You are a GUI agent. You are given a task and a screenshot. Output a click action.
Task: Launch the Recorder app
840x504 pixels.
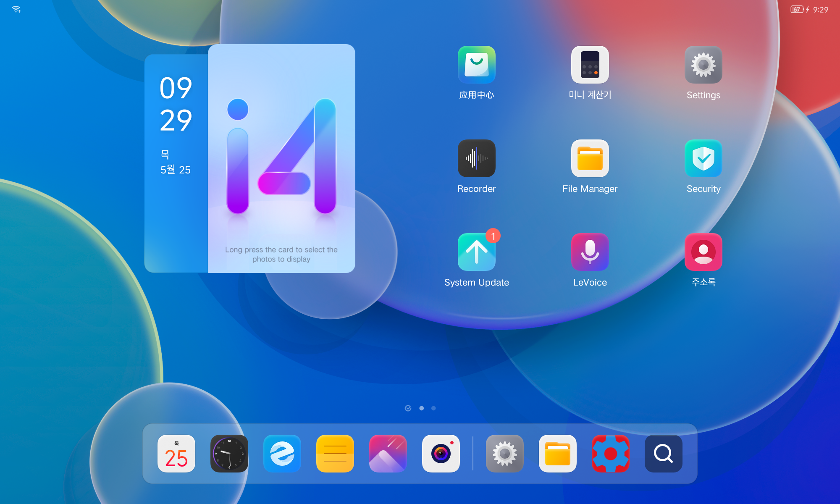[x=476, y=158]
